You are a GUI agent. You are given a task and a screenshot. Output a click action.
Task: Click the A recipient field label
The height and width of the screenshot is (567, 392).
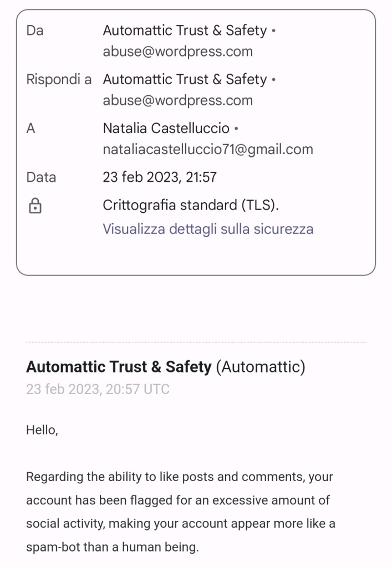[31, 128]
